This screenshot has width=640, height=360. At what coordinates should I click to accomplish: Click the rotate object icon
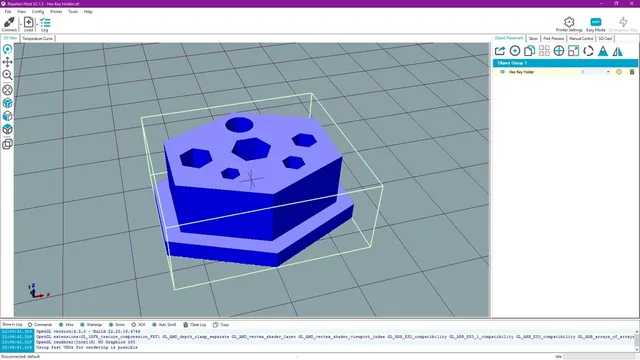pos(588,51)
